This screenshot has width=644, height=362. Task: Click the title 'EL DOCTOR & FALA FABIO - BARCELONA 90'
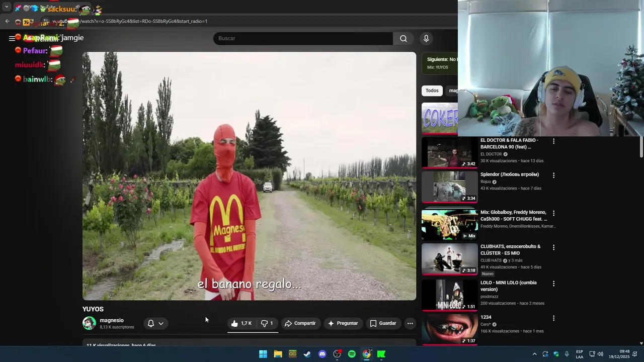click(509, 143)
